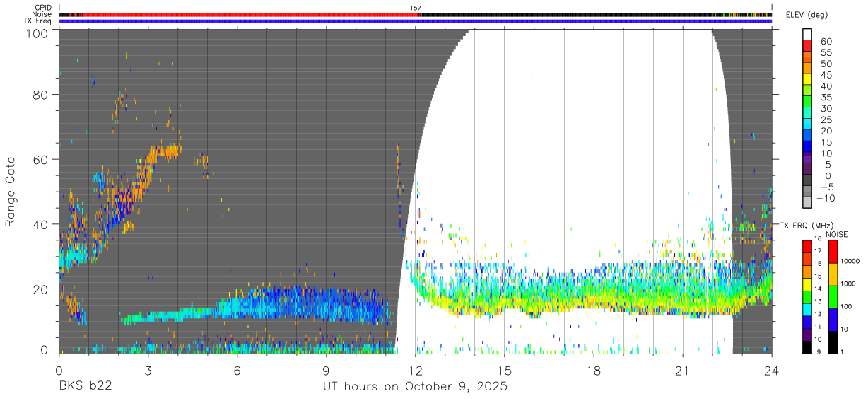Click the red top segment of NOISE colorbar
868x401 pixels.
833,251
